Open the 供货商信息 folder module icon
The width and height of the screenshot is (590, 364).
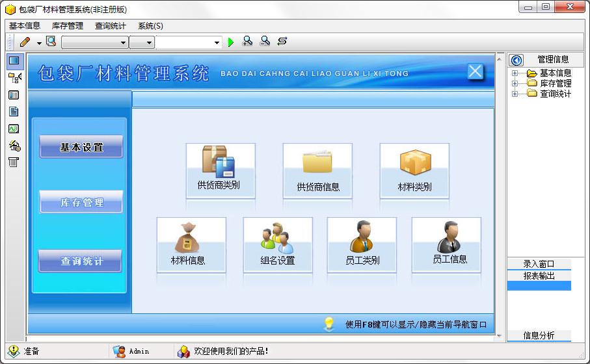click(317, 170)
